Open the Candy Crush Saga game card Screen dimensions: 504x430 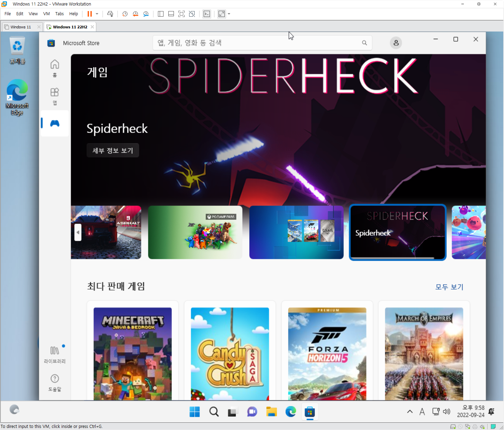[230, 351]
